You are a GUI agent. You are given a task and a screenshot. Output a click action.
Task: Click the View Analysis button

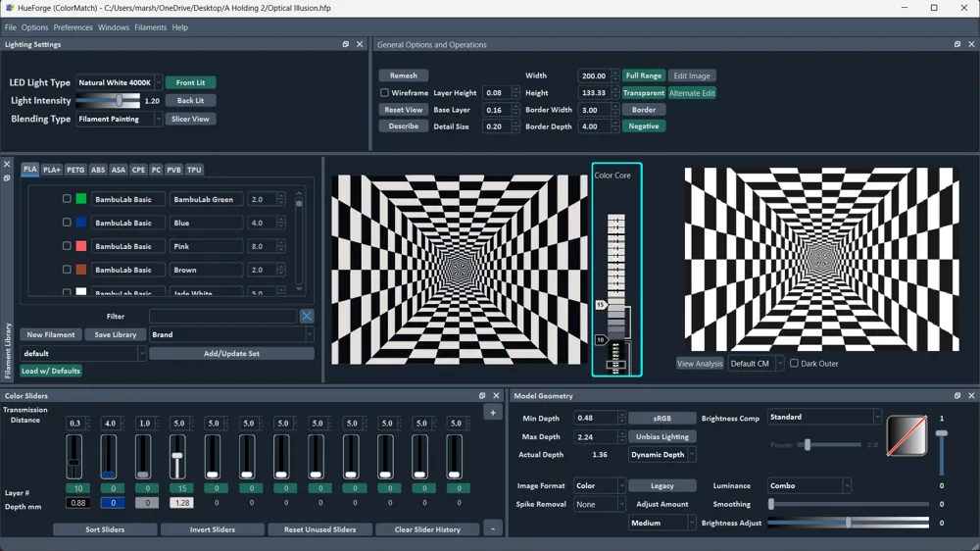tap(700, 364)
